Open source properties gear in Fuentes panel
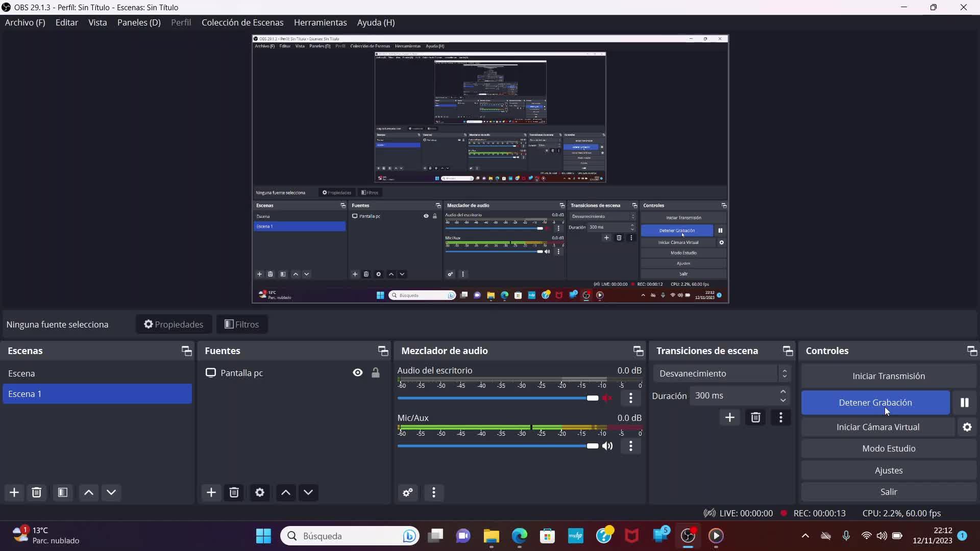This screenshot has width=980, height=551. 259,492
